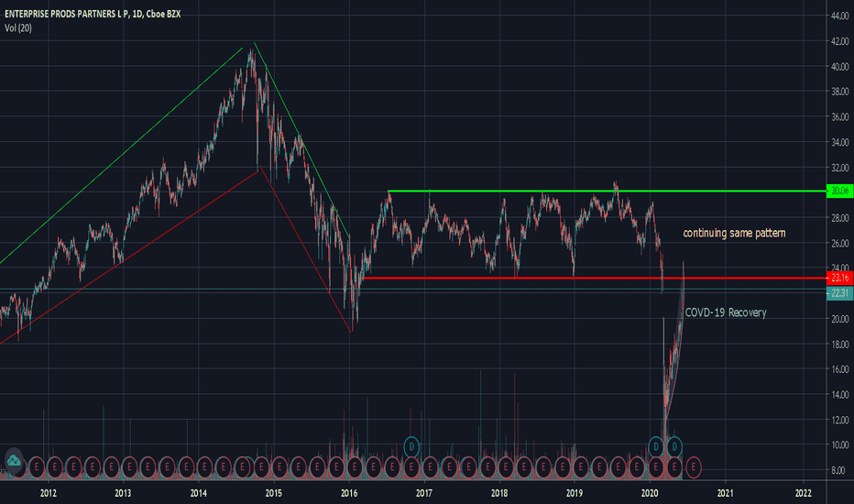Click the second D dividend marker in 2020
This screenshot has width=854, height=504.
click(x=674, y=447)
